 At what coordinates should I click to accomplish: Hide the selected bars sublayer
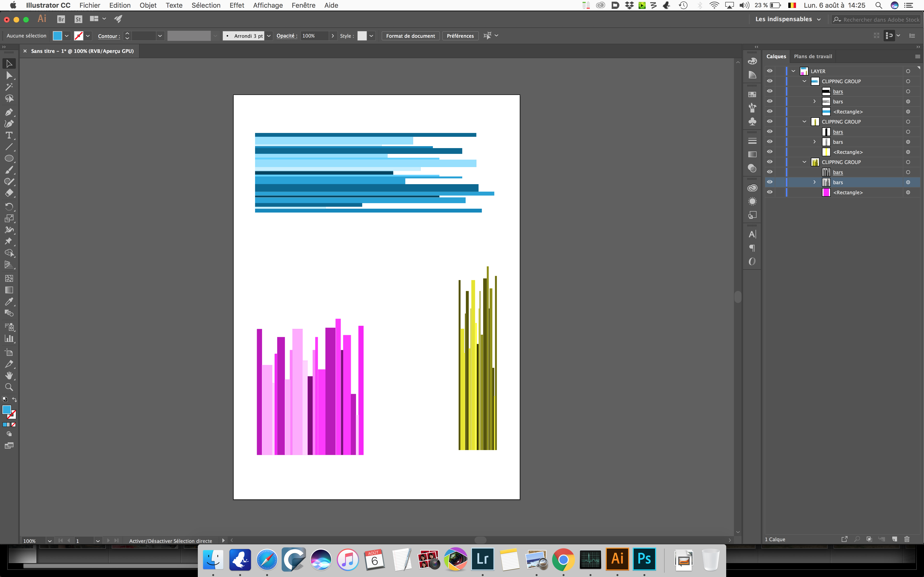point(770,182)
